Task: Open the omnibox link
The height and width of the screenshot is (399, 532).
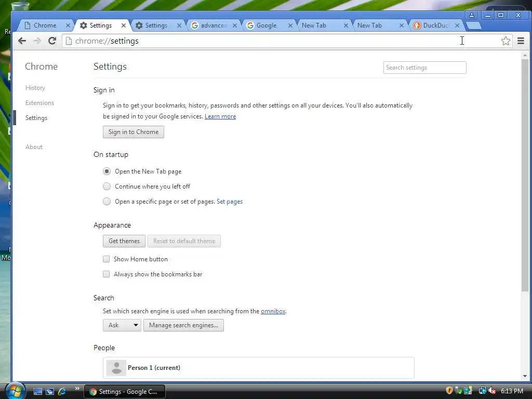Action: pos(273,311)
